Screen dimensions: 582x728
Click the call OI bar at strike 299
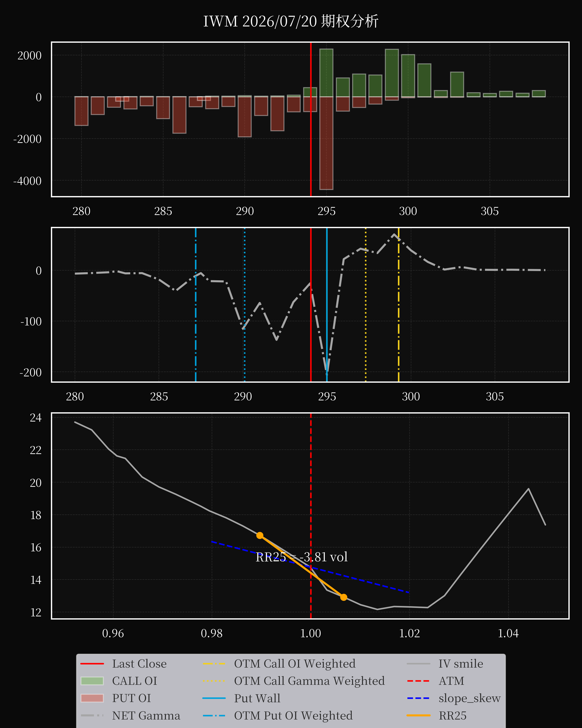392,73
